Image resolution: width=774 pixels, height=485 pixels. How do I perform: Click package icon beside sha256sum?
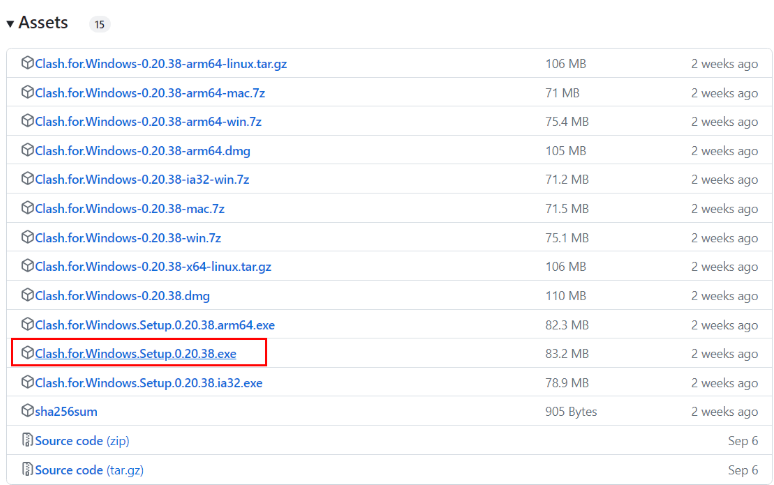pyautogui.click(x=28, y=410)
